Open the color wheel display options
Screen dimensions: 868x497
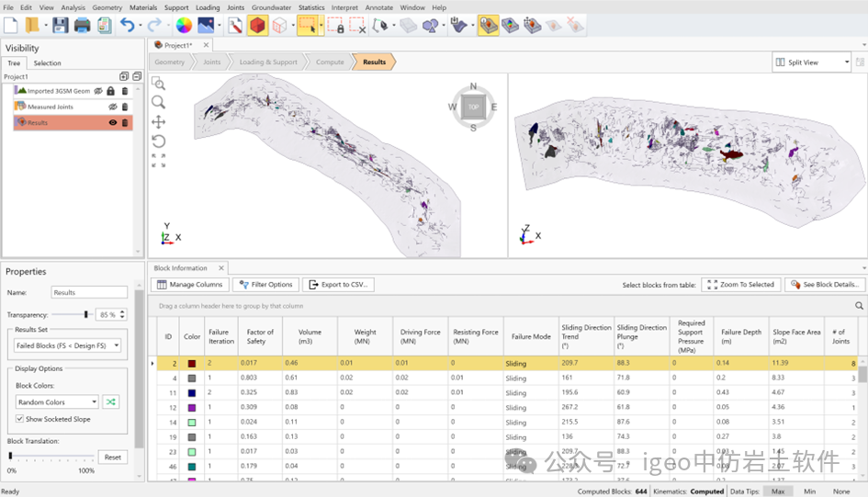[183, 26]
